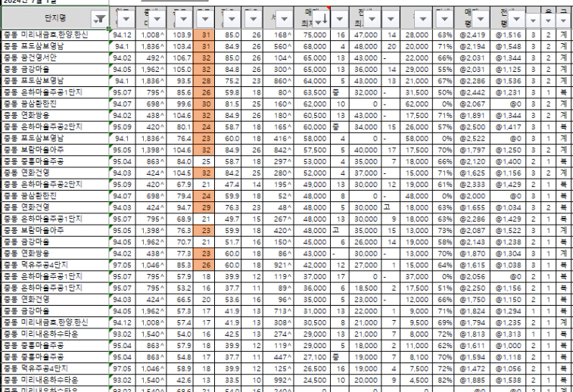Select the cell showing 53,000
Image resolution: width=573 pixels, height=392 pixels.
click(312, 161)
